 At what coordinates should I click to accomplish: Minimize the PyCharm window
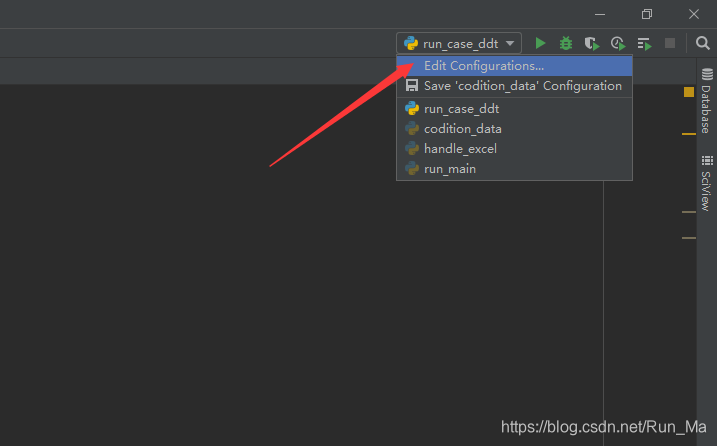[600, 15]
